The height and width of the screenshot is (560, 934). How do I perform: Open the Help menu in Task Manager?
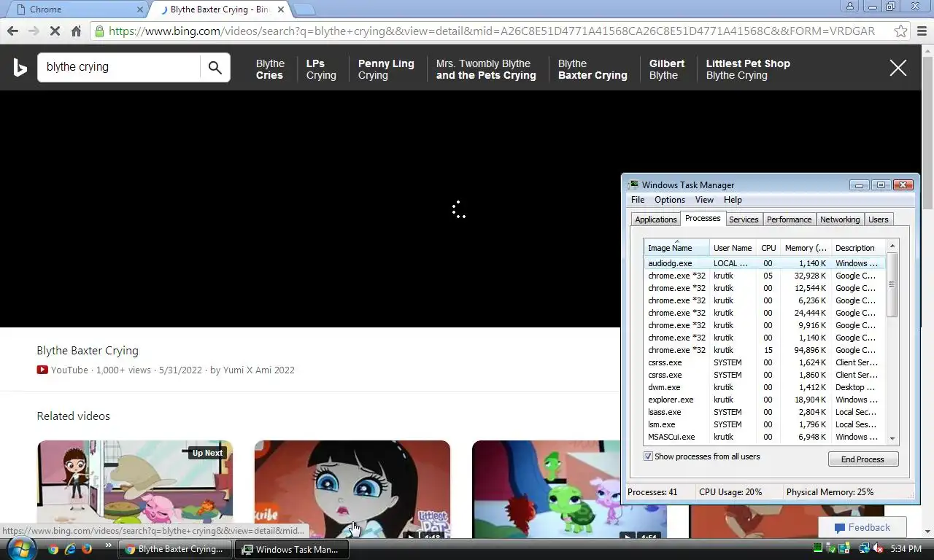(733, 200)
